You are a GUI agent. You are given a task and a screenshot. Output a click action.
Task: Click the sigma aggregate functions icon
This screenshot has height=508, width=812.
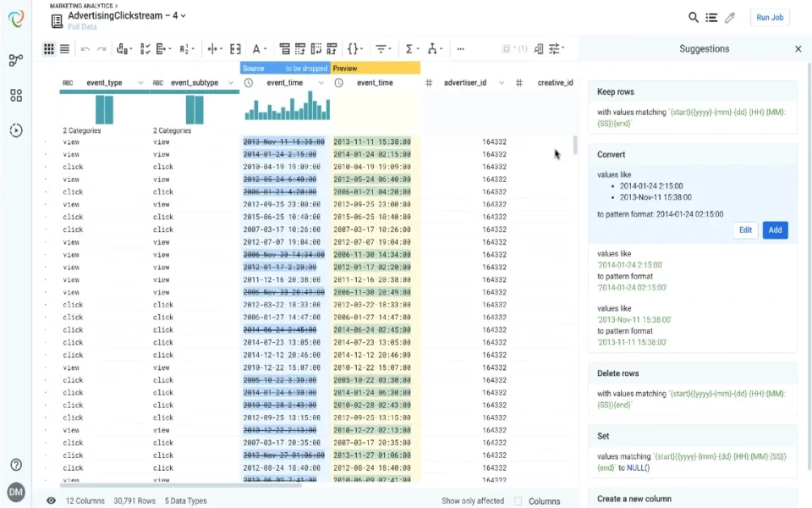(411, 49)
